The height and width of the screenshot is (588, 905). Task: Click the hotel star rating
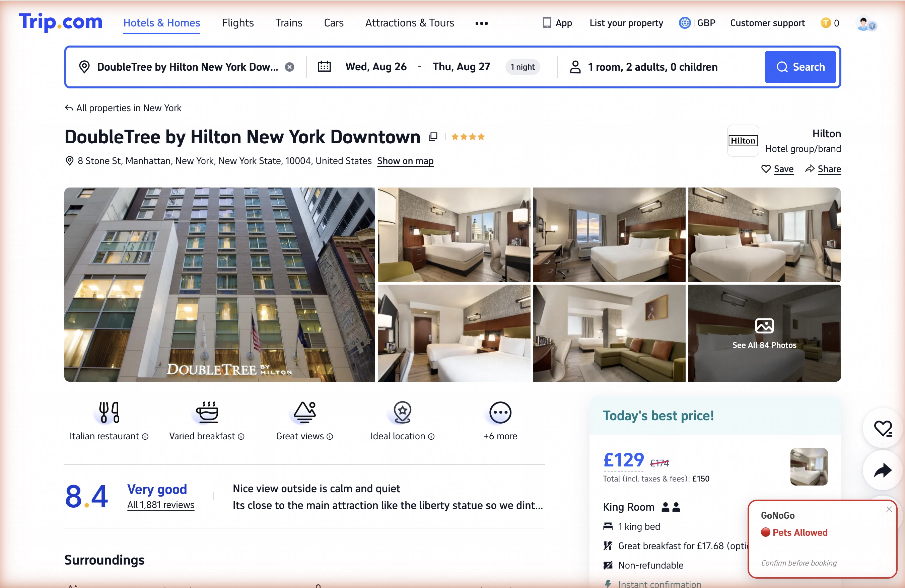468,137
